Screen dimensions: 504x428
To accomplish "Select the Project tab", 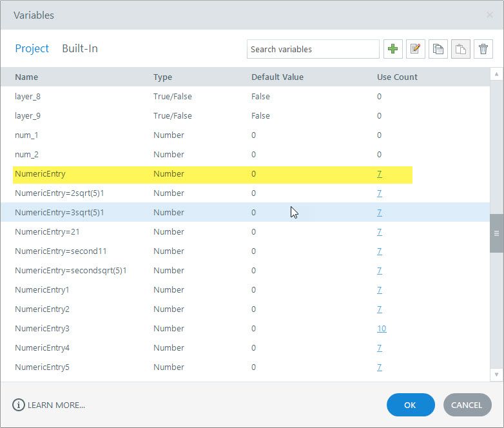I will tap(32, 48).
